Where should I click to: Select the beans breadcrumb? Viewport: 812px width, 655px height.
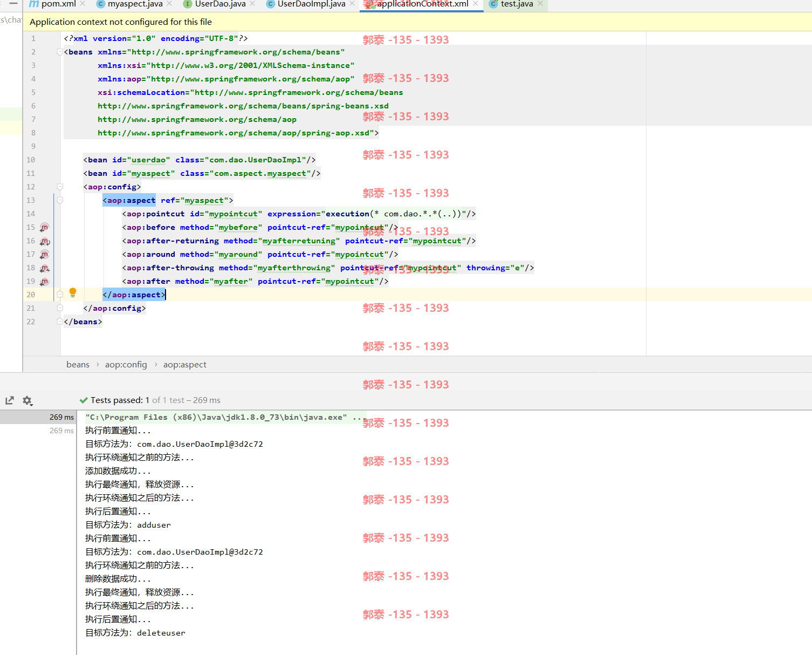pos(78,365)
